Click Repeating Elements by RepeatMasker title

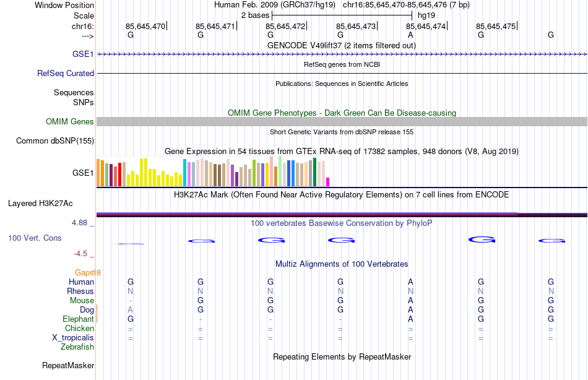point(342,356)
